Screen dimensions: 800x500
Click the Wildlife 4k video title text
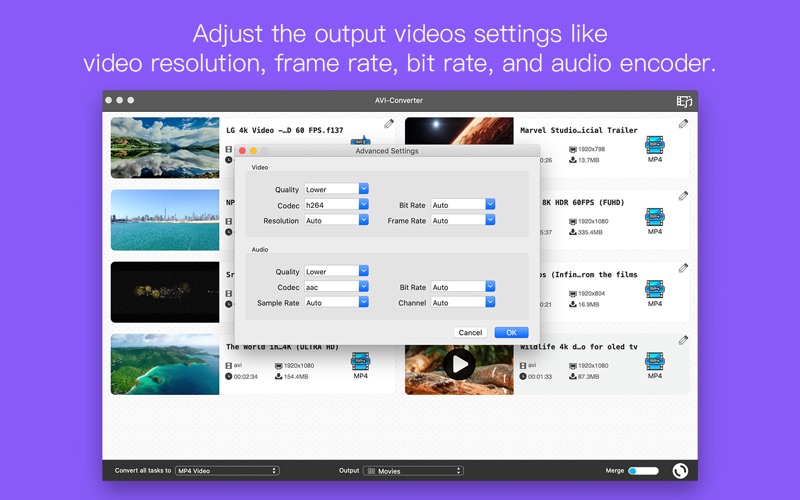[579, 346]
